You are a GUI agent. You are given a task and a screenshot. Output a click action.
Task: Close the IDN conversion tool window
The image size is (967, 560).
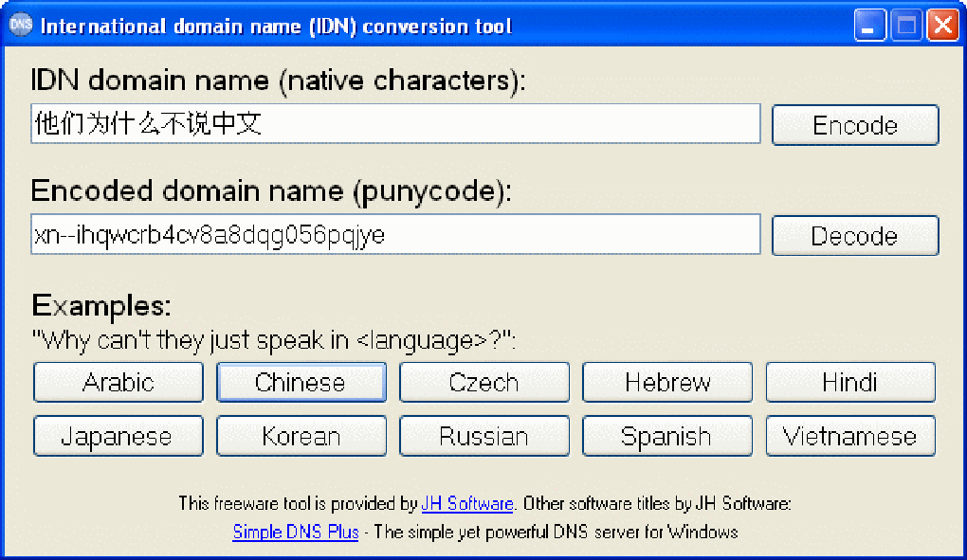(943, 26)
